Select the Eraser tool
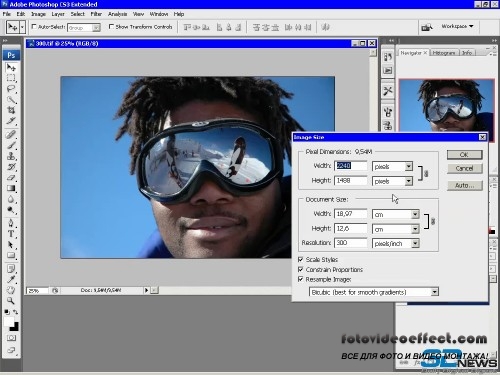 coord(11,178)
